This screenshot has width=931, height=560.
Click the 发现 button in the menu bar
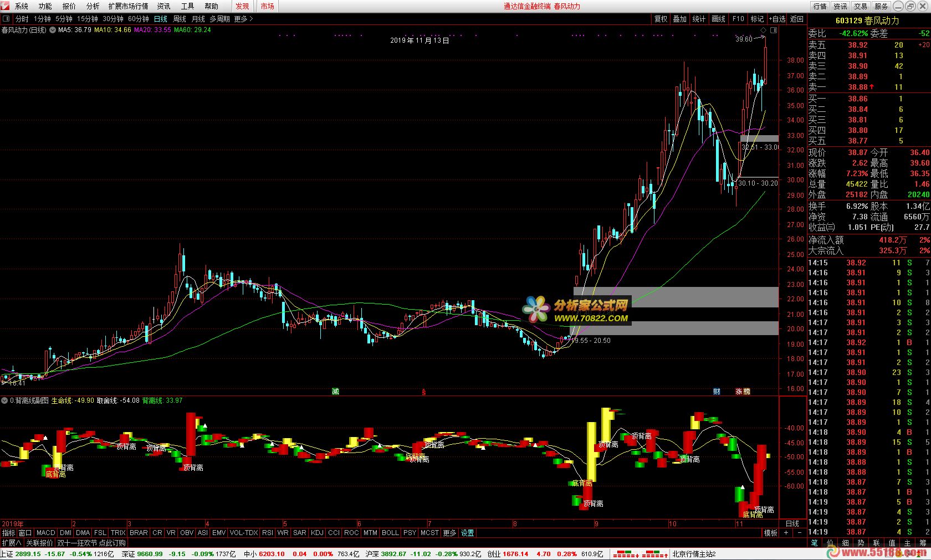point(242,6)
